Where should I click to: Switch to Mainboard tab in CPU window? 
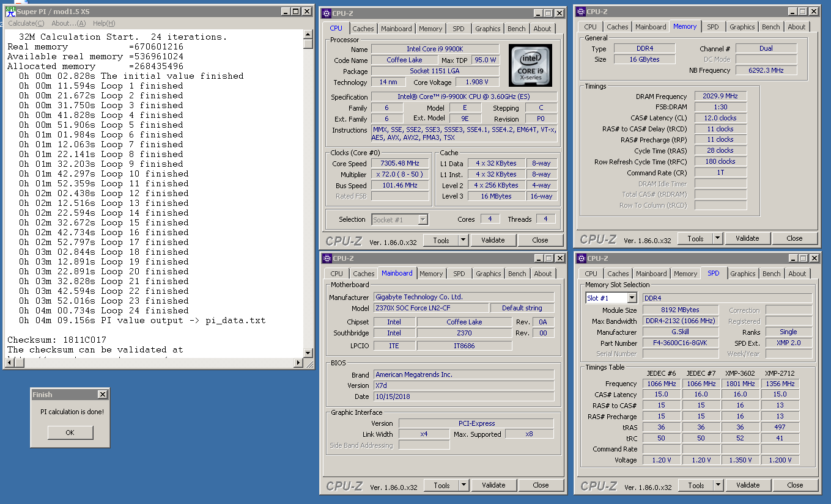coord(396,29)
